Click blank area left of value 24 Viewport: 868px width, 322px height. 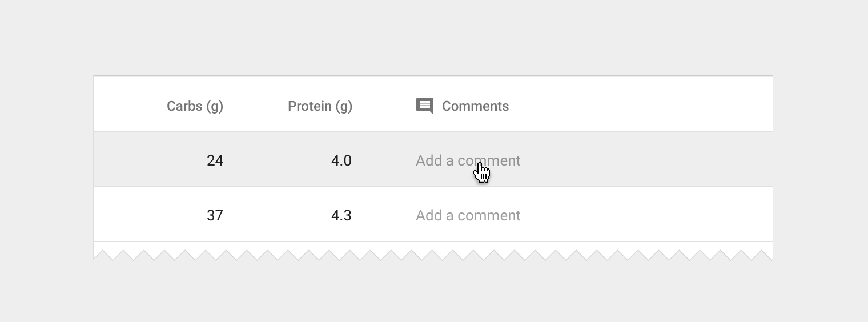click(148, 160)
